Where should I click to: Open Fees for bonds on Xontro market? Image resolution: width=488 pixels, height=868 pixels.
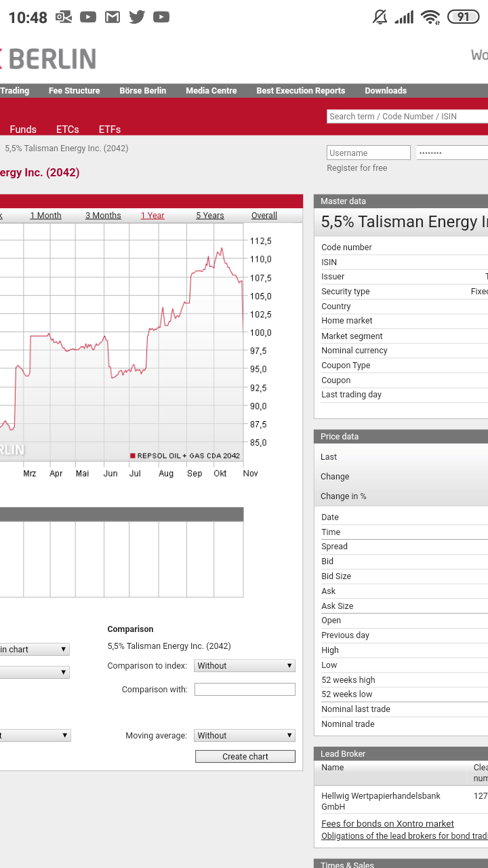(x=388, y=824)
